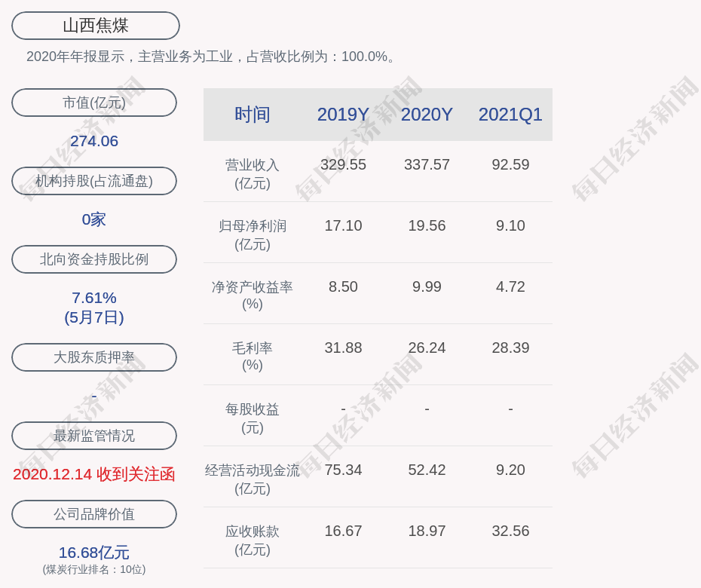Click cash flow value 75.34
Viewport: 701px width, 588px height.
coord(344,470)
